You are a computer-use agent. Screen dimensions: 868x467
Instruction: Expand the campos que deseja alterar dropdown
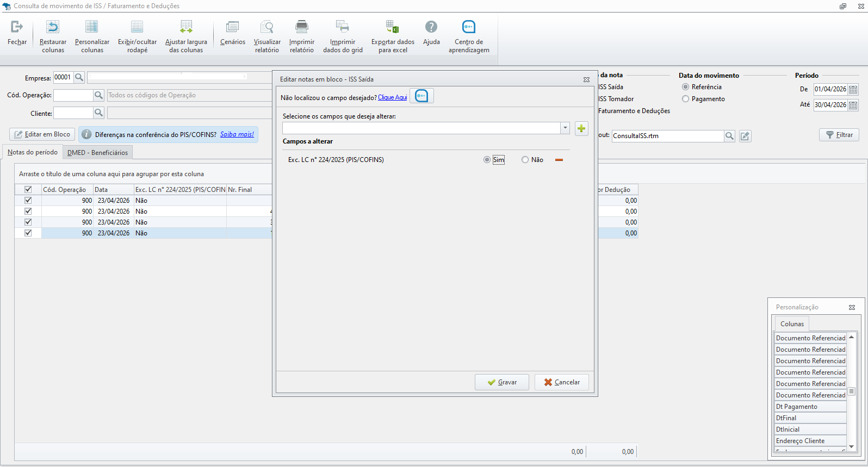tap(565, 128)
